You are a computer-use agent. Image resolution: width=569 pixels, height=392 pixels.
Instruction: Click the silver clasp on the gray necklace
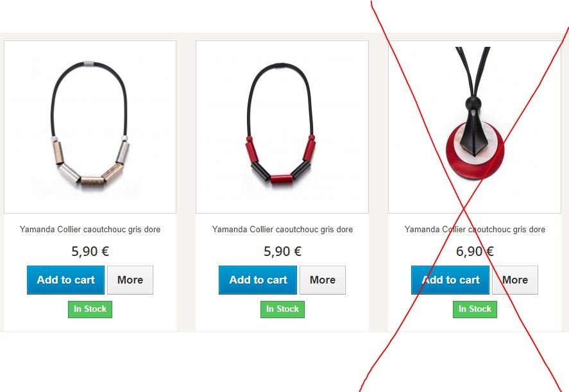tap(89, 64)
